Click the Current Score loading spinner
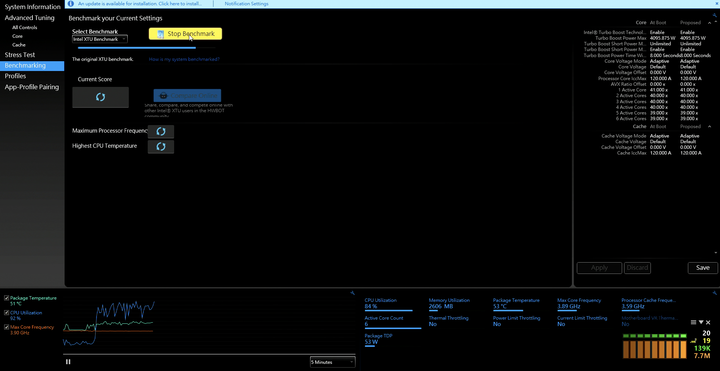 coord(101,97)
